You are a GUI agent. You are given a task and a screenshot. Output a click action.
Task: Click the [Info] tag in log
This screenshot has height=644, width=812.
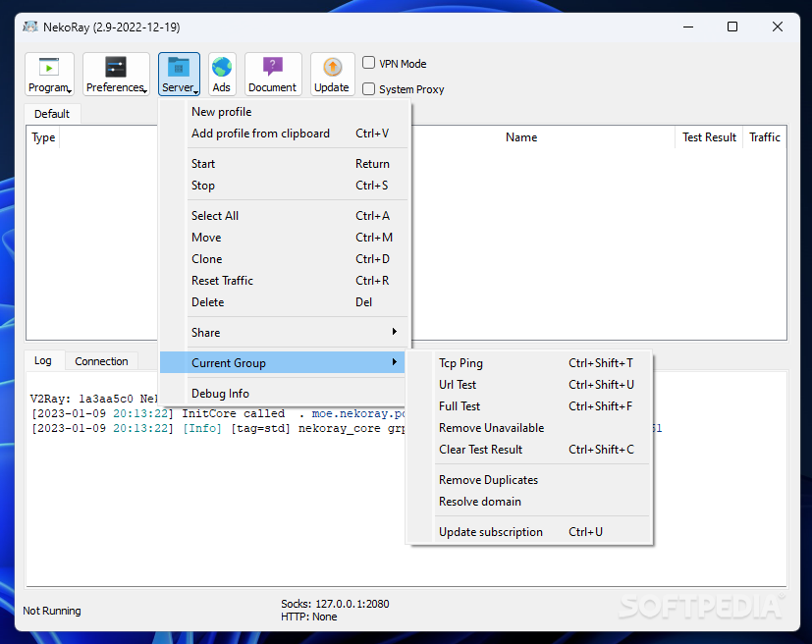202,429
